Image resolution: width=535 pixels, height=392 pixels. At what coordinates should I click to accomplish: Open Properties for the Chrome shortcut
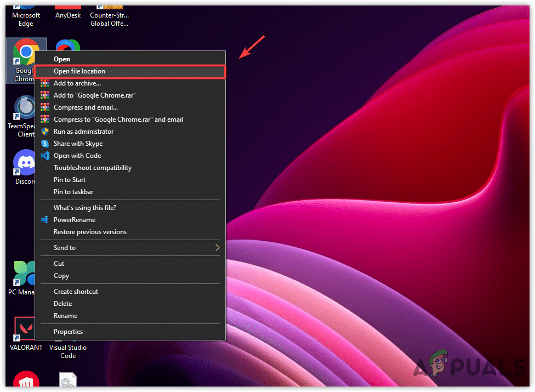pyautogui.click(x=68, y=331)
